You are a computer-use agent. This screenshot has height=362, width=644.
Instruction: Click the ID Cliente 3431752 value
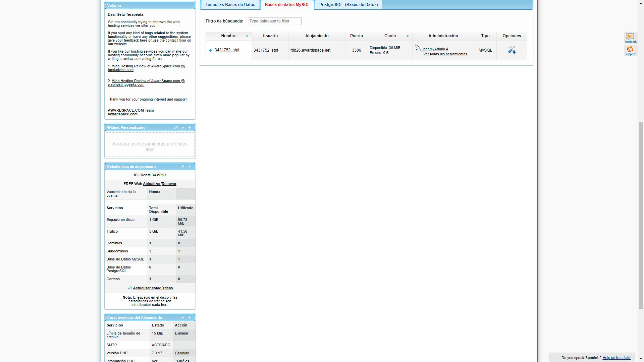pyautogui.click(x=159, y=175)
